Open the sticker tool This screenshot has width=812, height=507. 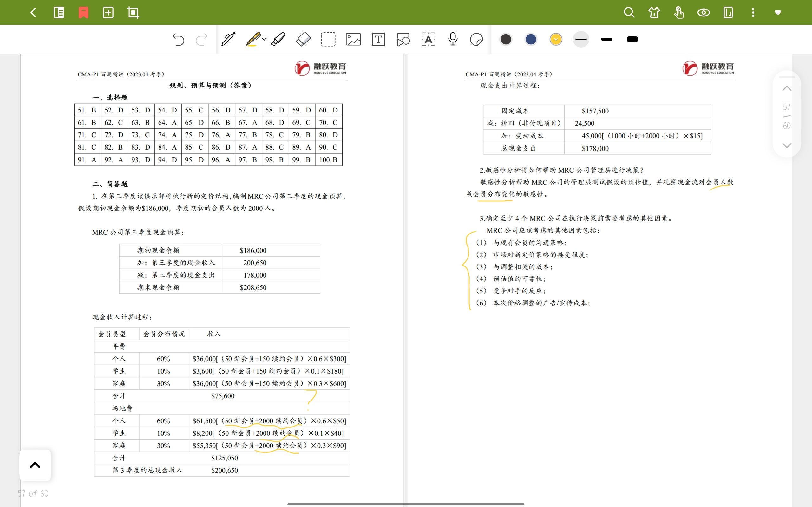point(476,39)
